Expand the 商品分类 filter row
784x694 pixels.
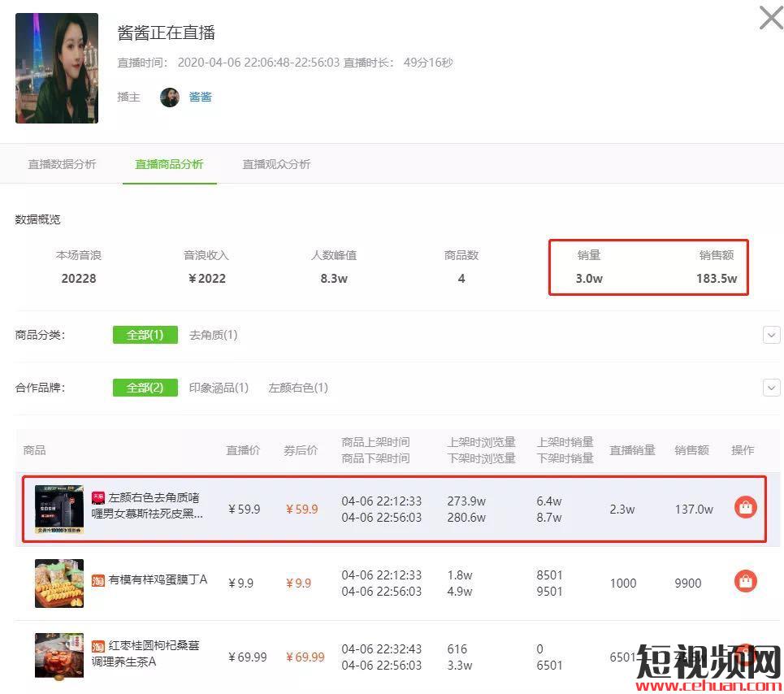click(x=771, y=335)
